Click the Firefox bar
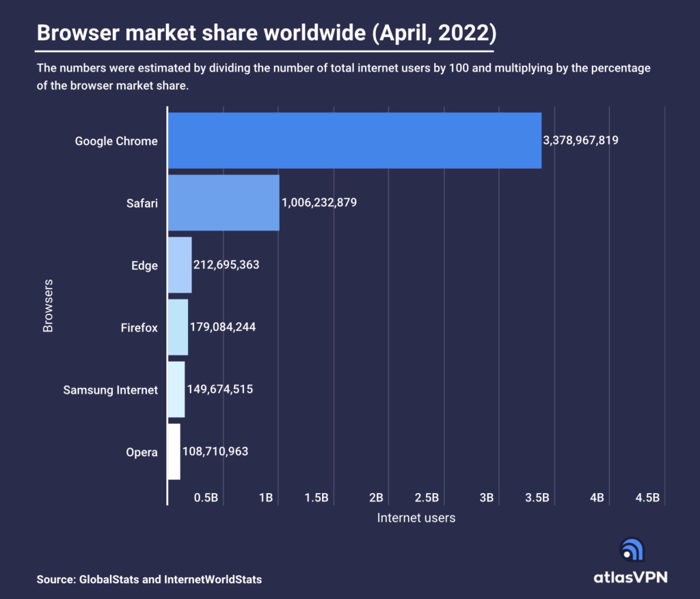 click(178, 327)
